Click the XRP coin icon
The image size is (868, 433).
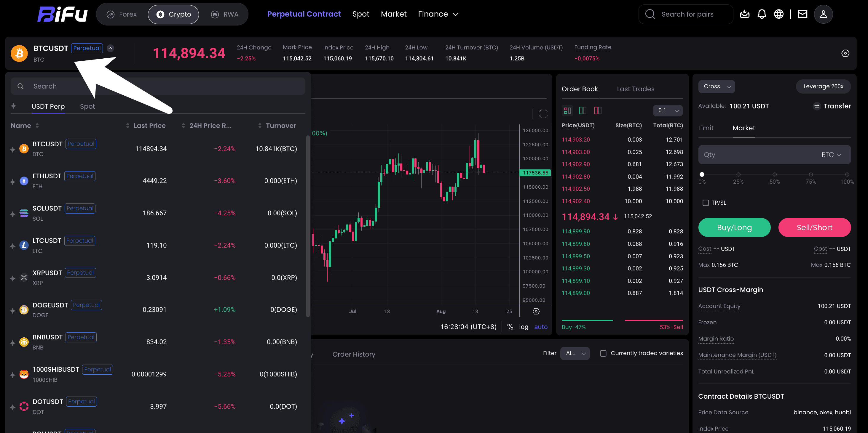pos(24,278)
